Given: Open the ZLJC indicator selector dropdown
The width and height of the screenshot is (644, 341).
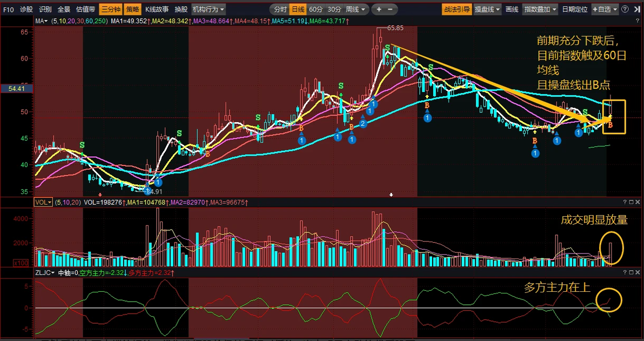Looking at the screenshot, I should pyautogui.click(x=45, y=272).
